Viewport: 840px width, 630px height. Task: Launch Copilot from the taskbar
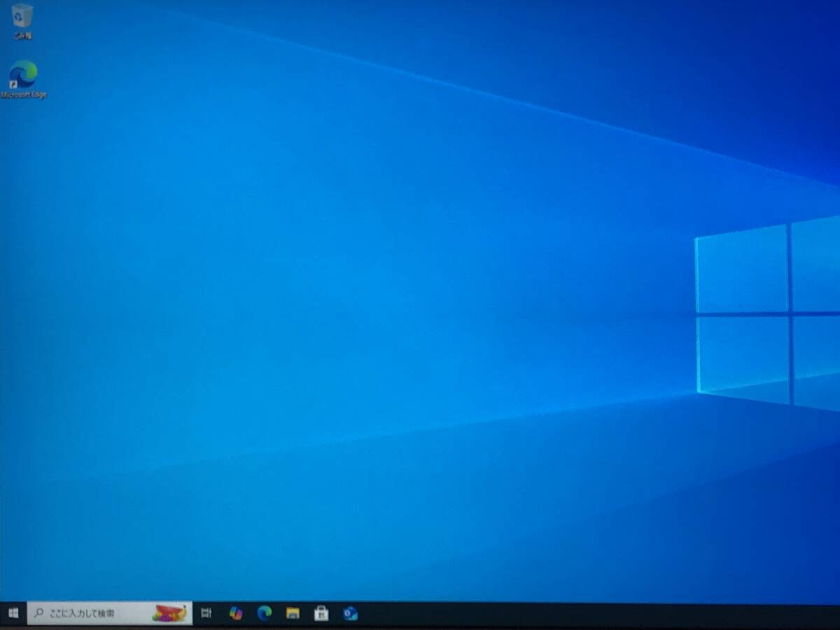point(236,613)
